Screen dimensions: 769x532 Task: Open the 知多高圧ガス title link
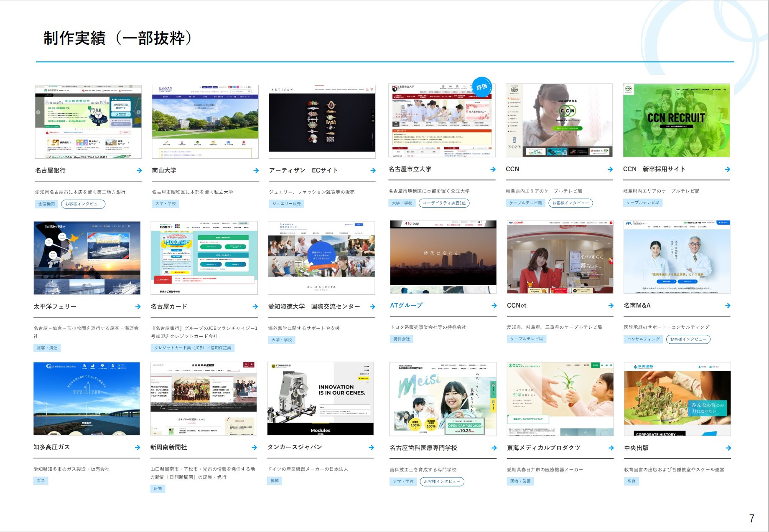pyautogui.click(x=51, y=447)
